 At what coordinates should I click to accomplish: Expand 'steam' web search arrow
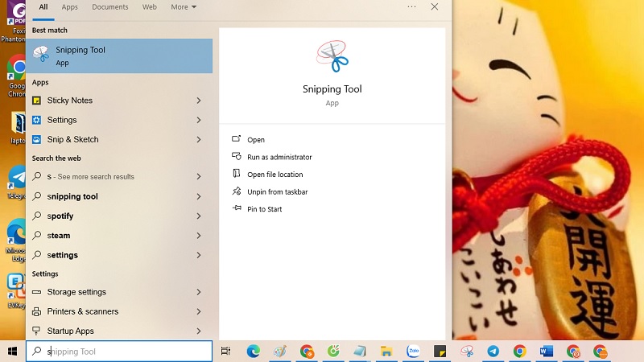pyautogui.click(x=199, y=236)
